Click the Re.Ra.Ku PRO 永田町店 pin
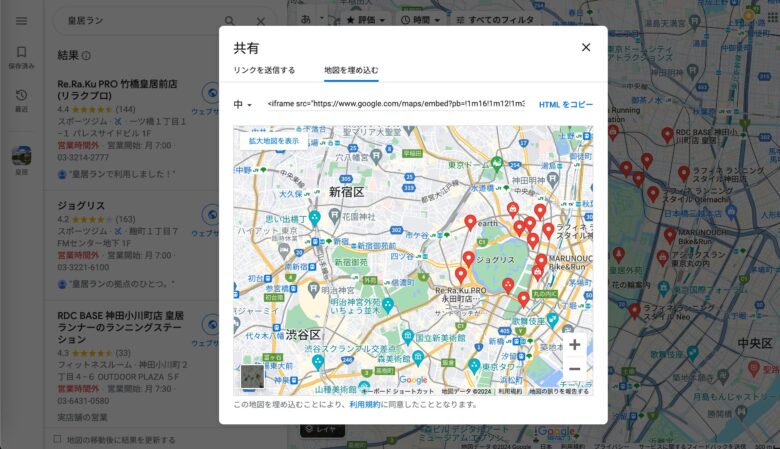Image resolution: width=780 pixels, height=449 pixels. pyautogui.click(x=461, y=275)
